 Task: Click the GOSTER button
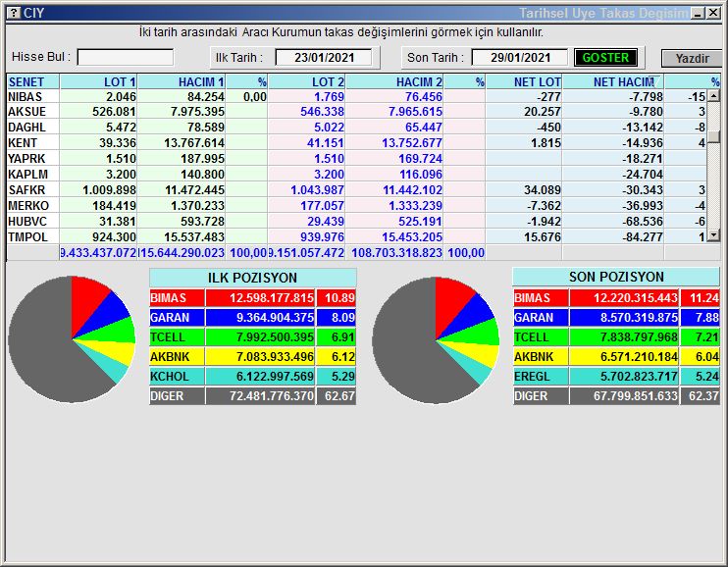click(605, 58)
